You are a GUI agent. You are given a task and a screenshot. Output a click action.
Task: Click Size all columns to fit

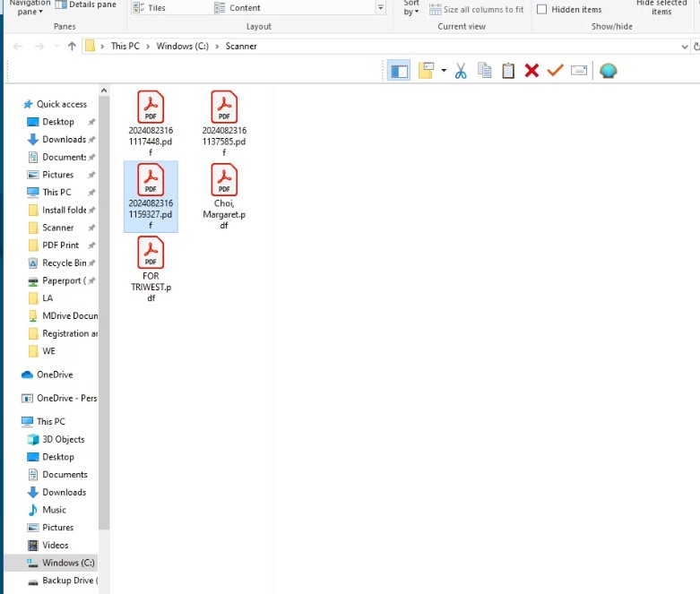(x=476, y=9)
